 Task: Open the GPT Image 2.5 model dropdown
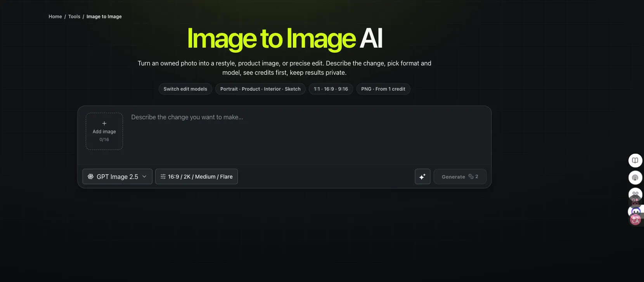(117, 177)
